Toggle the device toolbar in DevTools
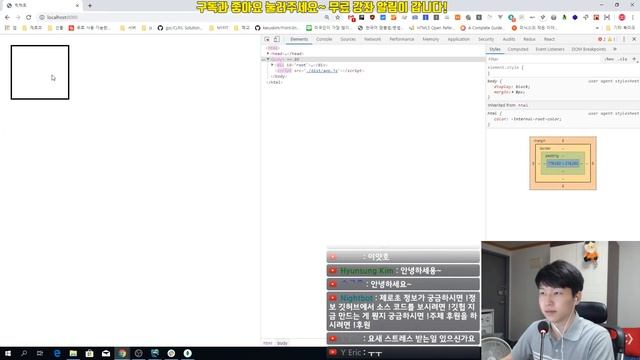This screenshot has height=360, width=640. tap(276, 39)
